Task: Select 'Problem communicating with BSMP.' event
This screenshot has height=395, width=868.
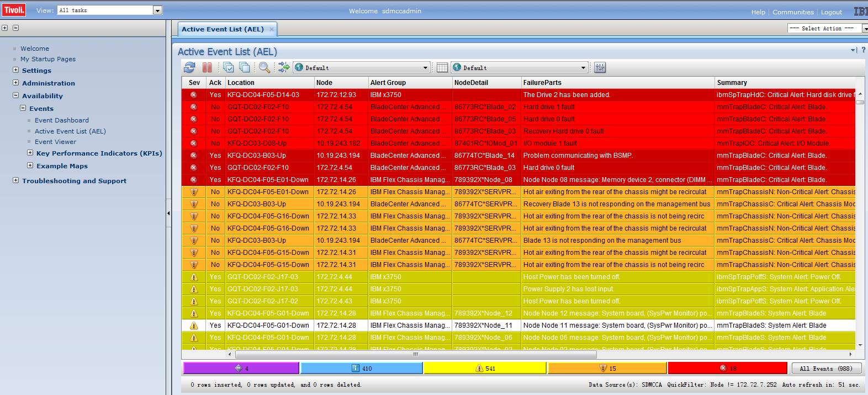Action: tap(518, 156)
